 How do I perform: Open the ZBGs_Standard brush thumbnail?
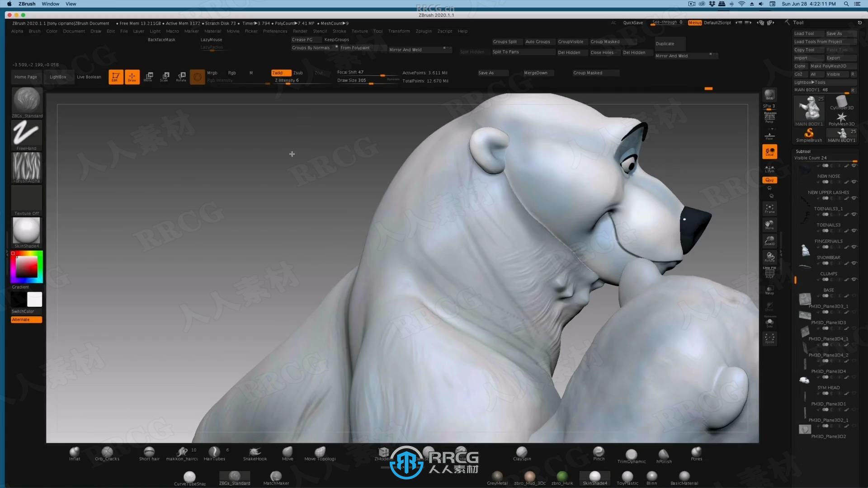pyautogui.click(x=27, y=103)
